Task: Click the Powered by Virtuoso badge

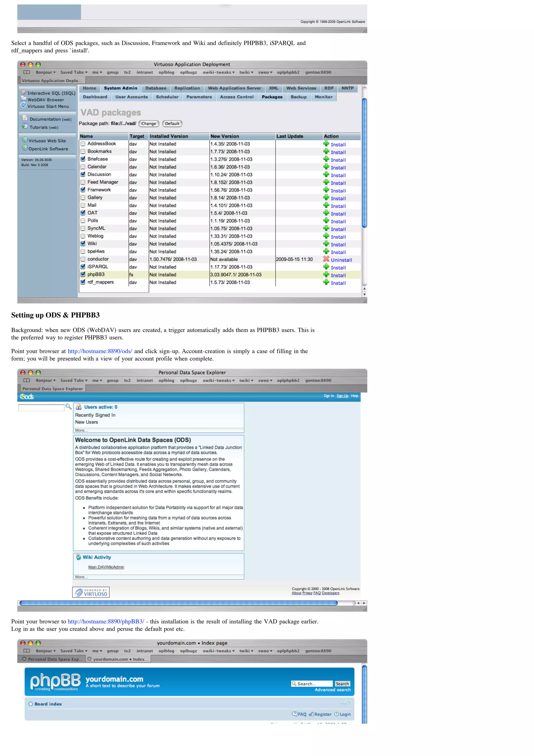Action: click(91, 592)
